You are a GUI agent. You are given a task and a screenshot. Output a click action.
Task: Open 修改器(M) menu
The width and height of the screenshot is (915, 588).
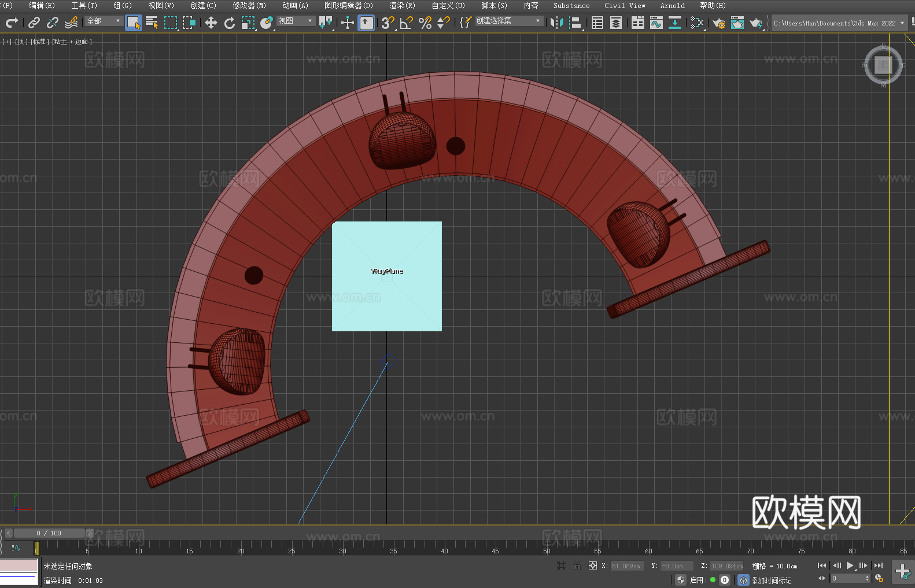point(249,5)
